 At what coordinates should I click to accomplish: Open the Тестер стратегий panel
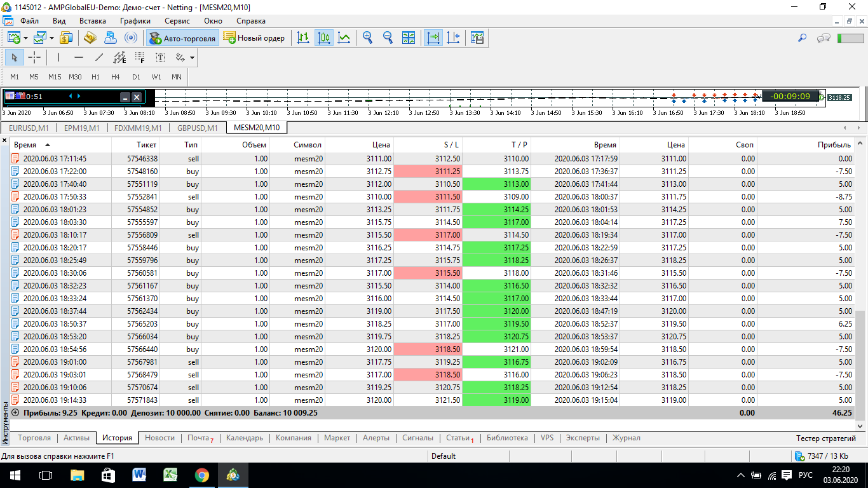pos(826,438)
